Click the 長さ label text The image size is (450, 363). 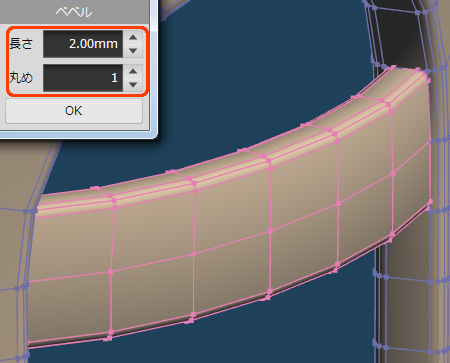pos(21,44)
